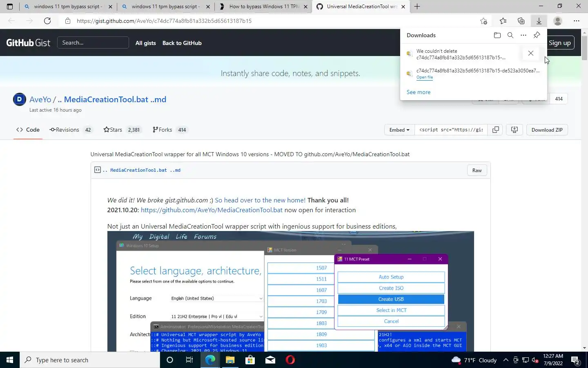Open Opera browser from the taskbar
Viewport: 588px width, 368px height.
click(290, 360)
